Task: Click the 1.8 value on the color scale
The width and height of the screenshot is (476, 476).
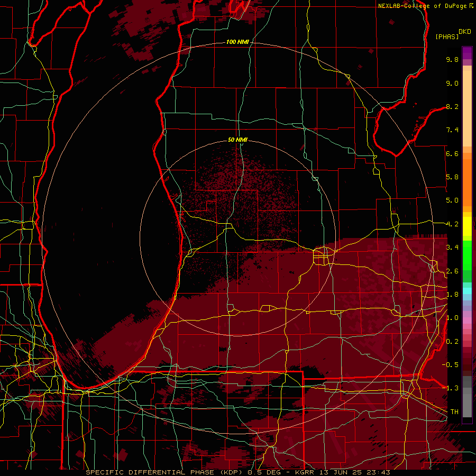Action: 452,295
